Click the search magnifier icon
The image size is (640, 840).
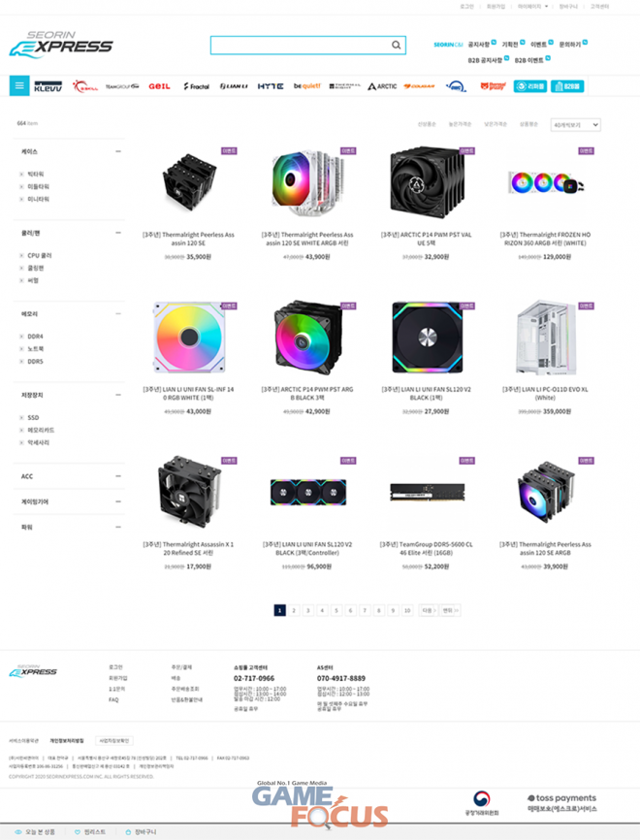pos(396,45)
